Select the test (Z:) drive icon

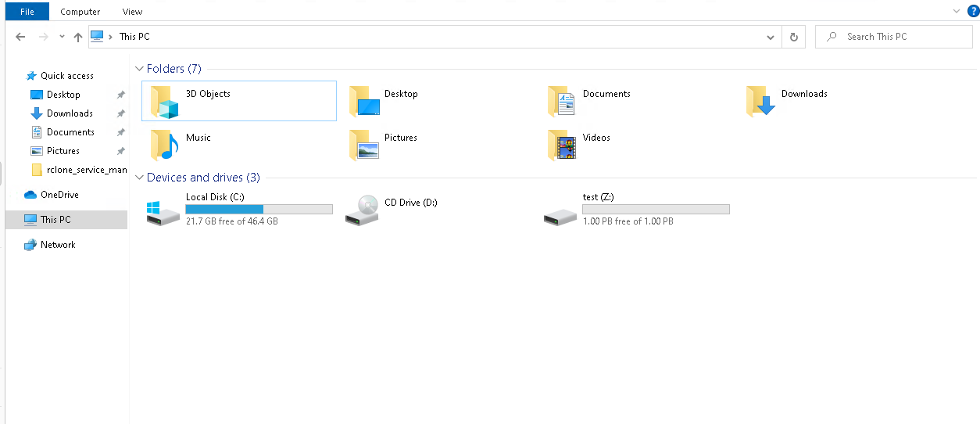pyautogui.click(x=560, y=216)
